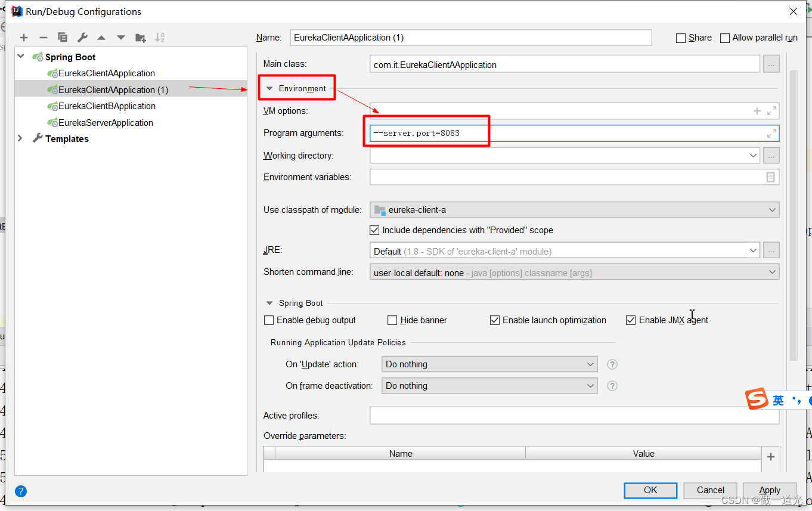Click the Name text field

tap(471, 38)
